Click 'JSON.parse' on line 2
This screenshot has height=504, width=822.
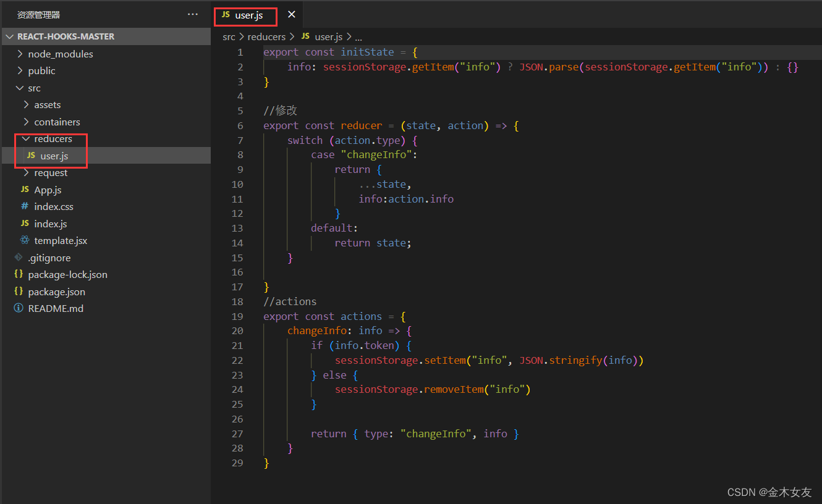[549, 67]
